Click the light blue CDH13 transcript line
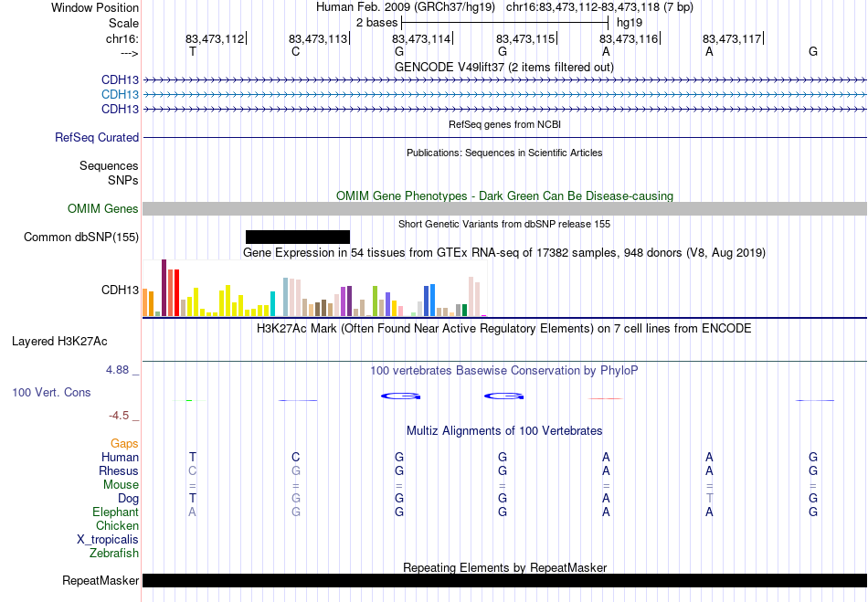The height and width of the screenshot is (602, 868). click(504, 95)
